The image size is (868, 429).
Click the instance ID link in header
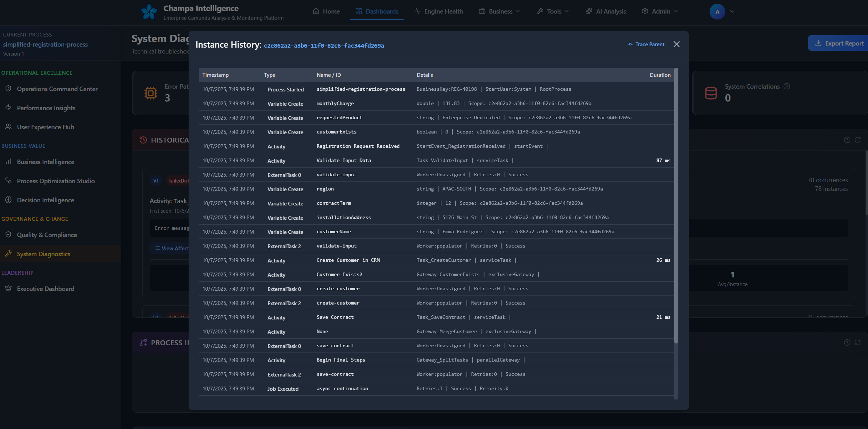[x=324, y=46]
